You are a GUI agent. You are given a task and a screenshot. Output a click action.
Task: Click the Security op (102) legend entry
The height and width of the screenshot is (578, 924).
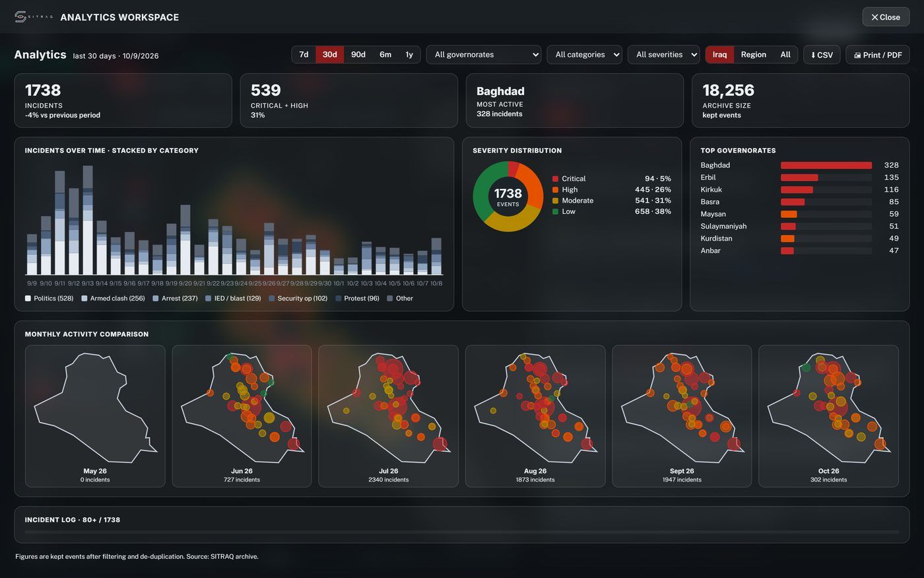coord(298,299)
